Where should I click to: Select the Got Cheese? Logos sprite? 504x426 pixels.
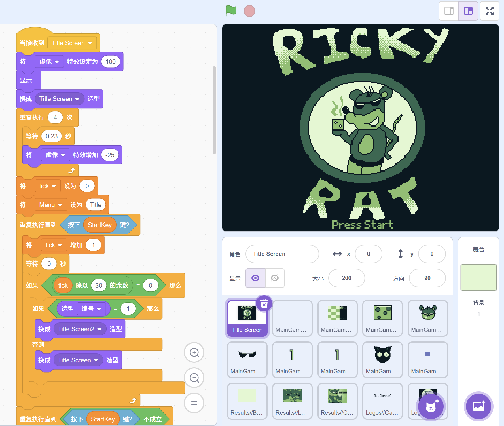click(382, 401)
